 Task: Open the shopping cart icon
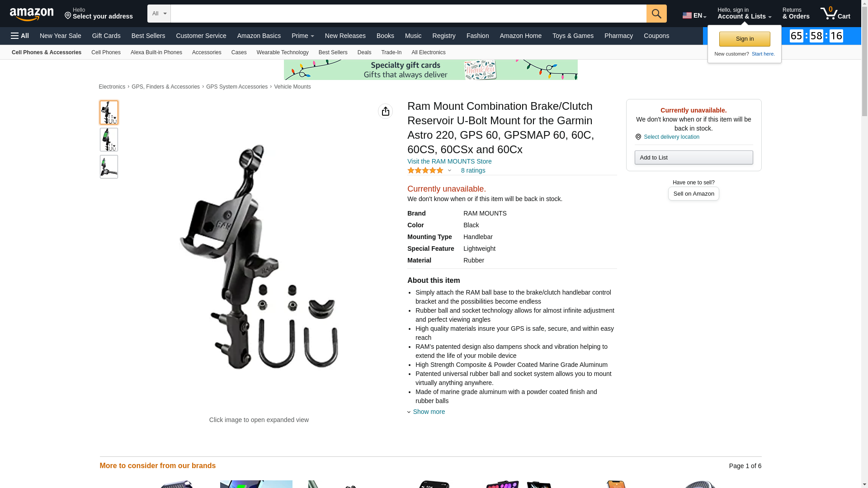835,14
